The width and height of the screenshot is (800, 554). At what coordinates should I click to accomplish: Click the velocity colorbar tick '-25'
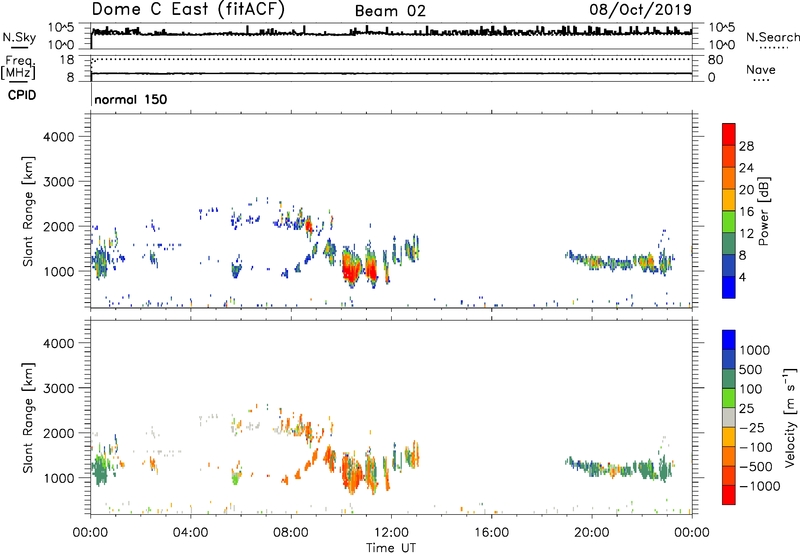click(752, 427)
